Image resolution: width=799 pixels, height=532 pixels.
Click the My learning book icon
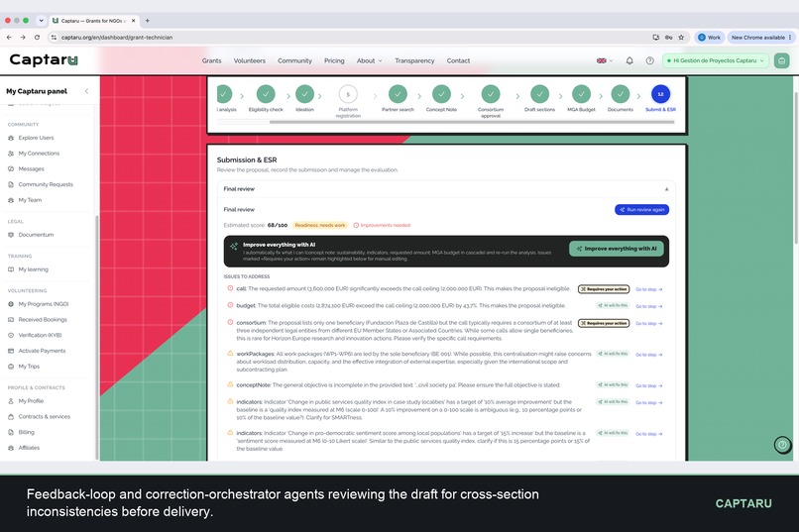tap(11, 269)
